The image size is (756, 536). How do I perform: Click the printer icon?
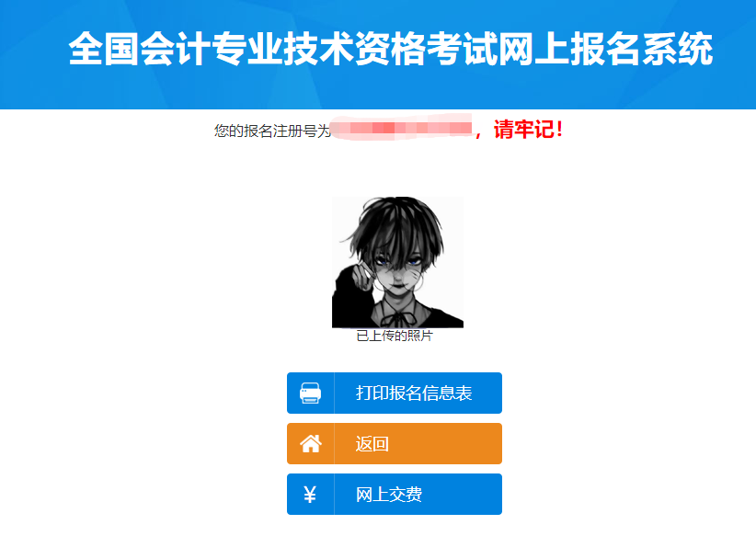[310, 393]
